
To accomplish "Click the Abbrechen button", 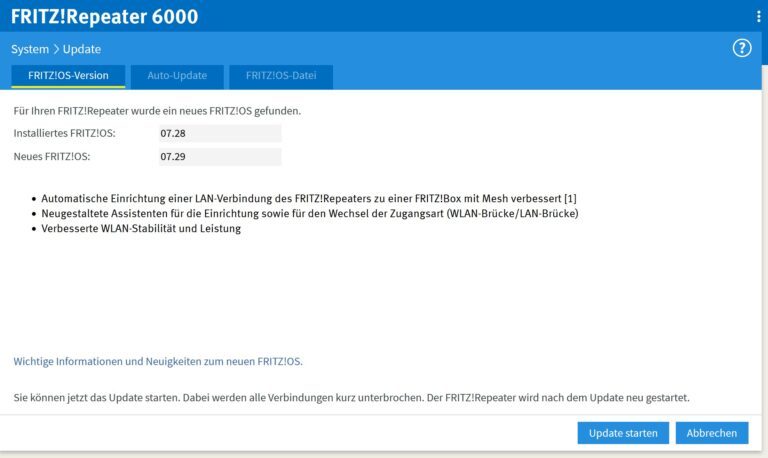I will point(712,433).
